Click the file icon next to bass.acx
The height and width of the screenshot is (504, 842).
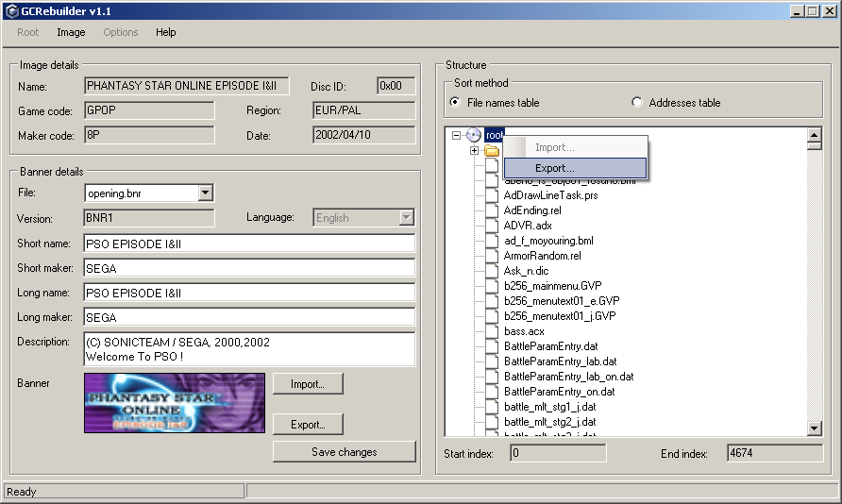492,331
